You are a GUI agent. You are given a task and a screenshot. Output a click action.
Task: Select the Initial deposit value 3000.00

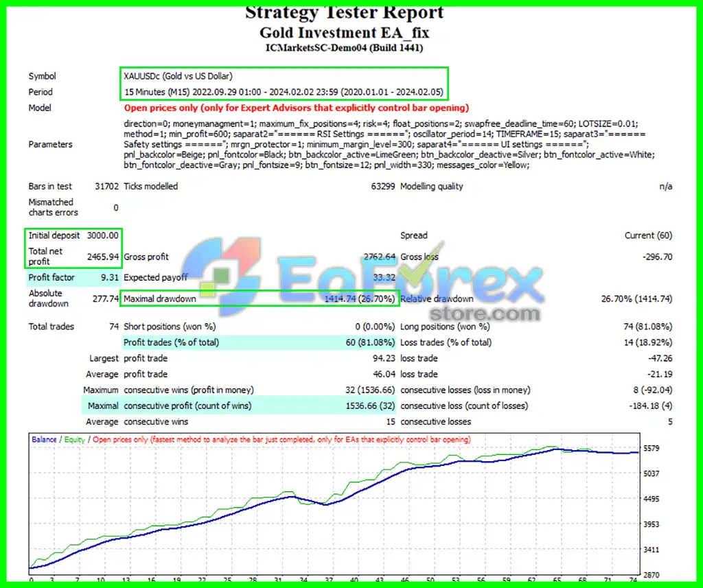click(x=103, y=235)
